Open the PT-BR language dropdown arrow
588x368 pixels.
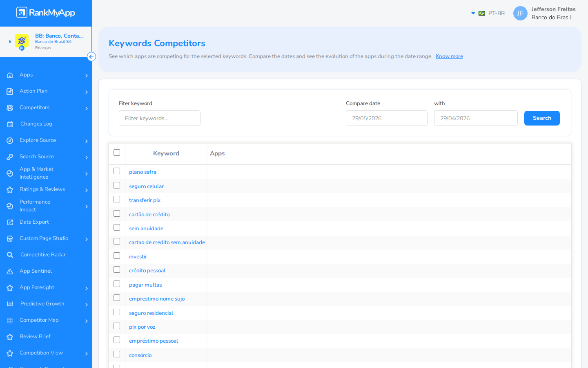(x=473, y=13)
